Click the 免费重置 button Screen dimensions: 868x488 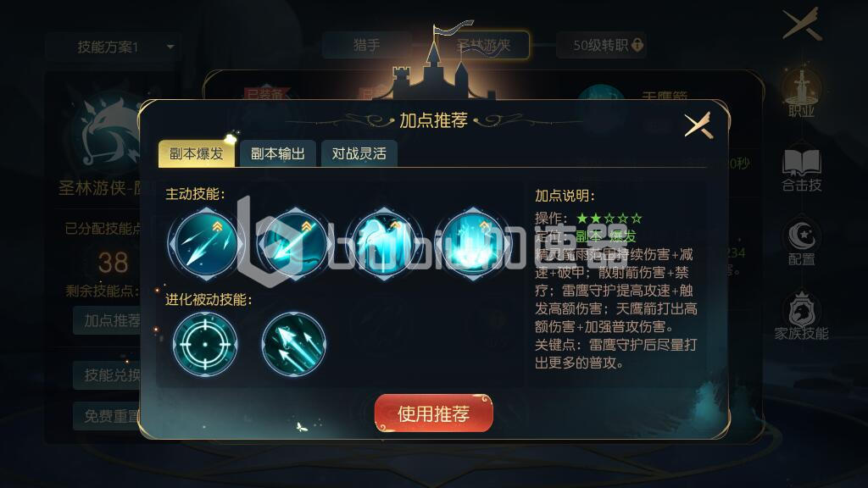pyautogui.click(x=111, y=416)
